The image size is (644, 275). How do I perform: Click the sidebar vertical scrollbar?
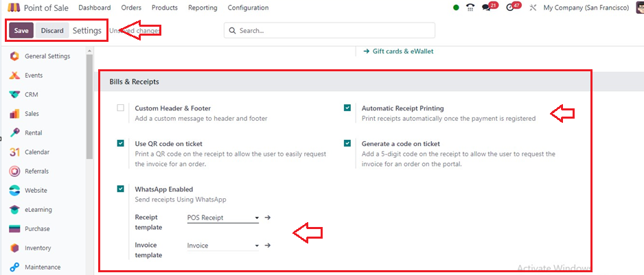pos(89,107)
